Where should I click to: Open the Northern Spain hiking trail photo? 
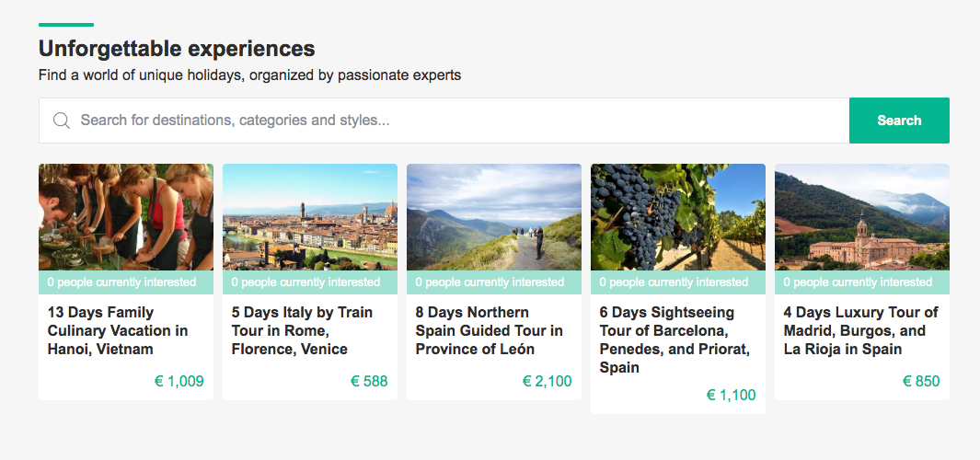(x=494, y=217)
